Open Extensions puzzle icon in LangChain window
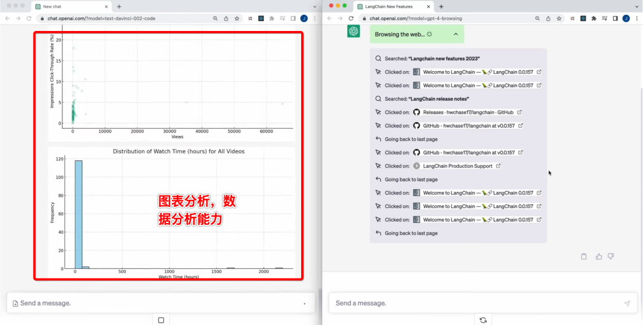644x325 pixels. [x=593, y=18]
